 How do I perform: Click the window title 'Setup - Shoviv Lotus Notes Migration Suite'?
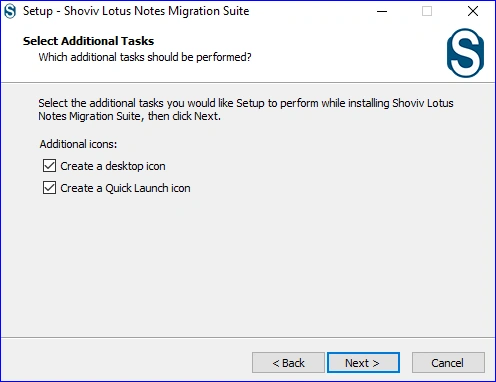click(136, 11)
